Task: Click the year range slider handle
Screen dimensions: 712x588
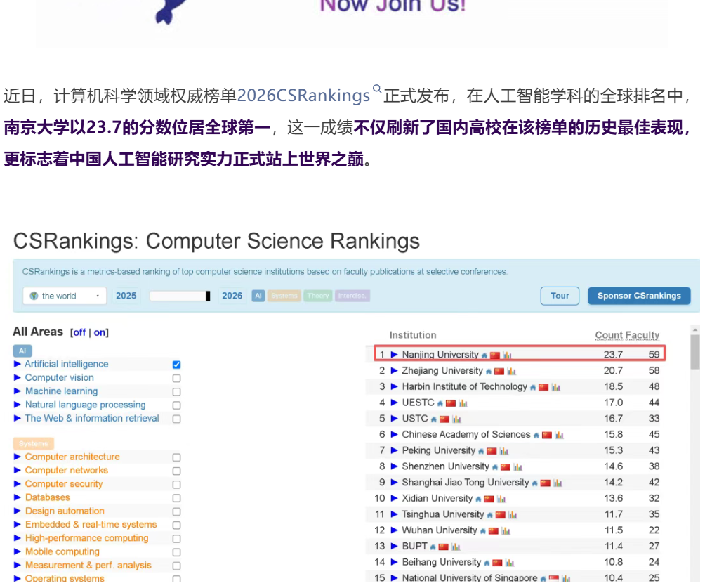Action: point(208,296)
